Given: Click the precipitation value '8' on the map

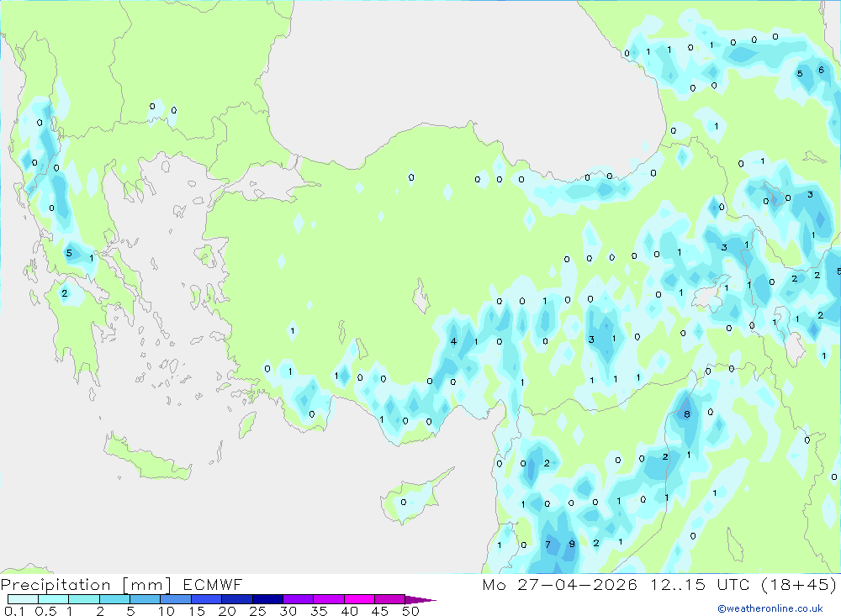Looking at the screenshot, I should point(687,413).
